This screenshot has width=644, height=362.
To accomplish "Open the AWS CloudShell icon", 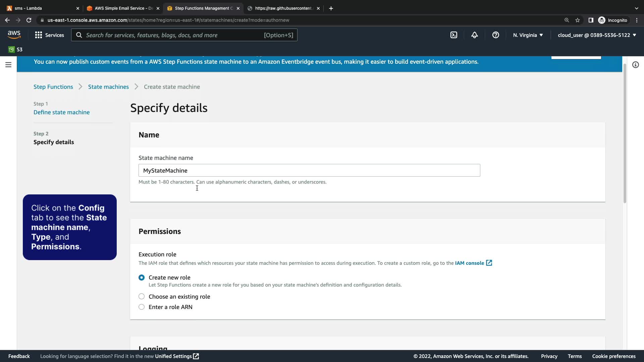I will coord(453,35).
